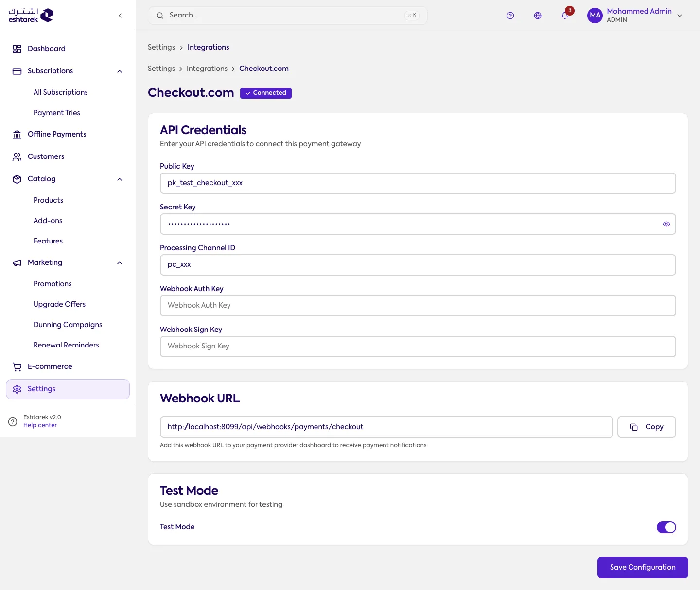Open the Mohammed Admin account dropdown arrow
The height and width of the screenshot is (590, 700).
pyautogui.click(x=680, y=16)
